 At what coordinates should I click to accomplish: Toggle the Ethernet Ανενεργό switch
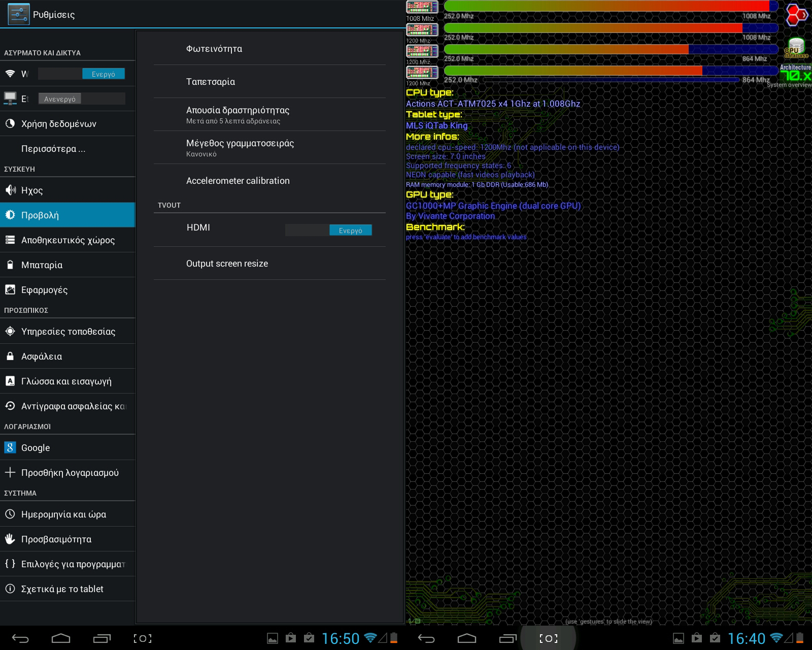pos(81,99)
